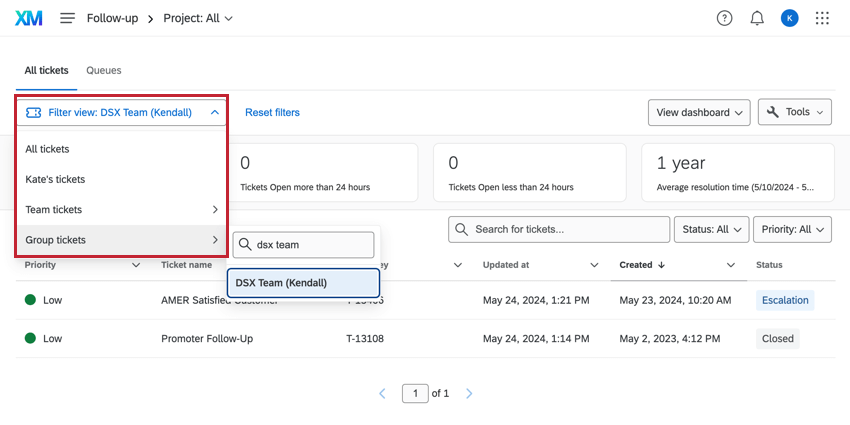The width and height of the screenshot is (850, 425).
Task: Open the help question mark icon
Action: [x=725, y=18]
